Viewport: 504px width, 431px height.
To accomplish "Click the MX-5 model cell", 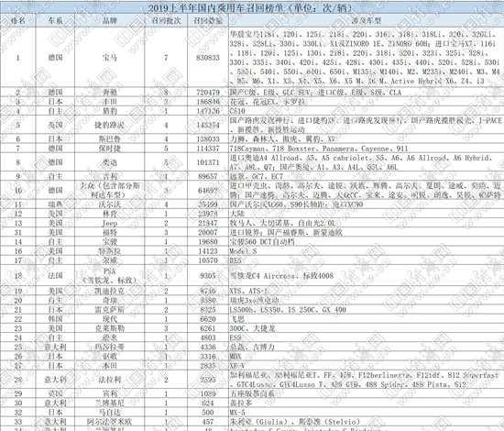I will [367, 412].
